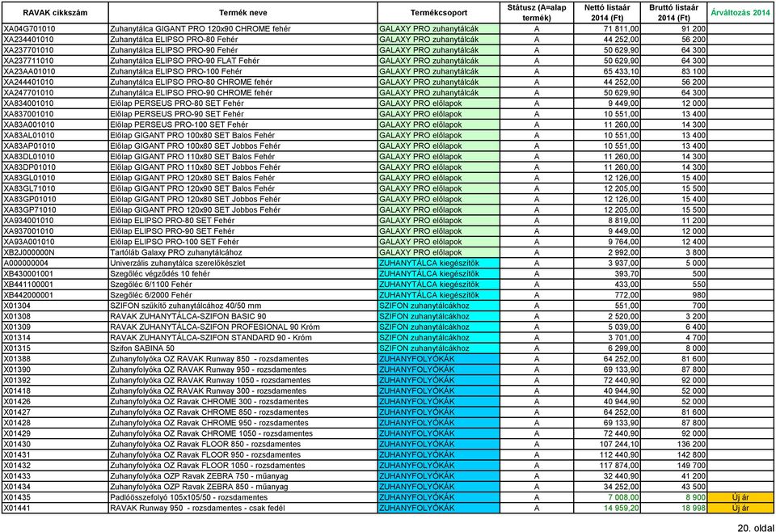Select 'Zuhanyfolyóka OZ RAVAK Runway 300 - rozsdamentes'

(243, 391)
